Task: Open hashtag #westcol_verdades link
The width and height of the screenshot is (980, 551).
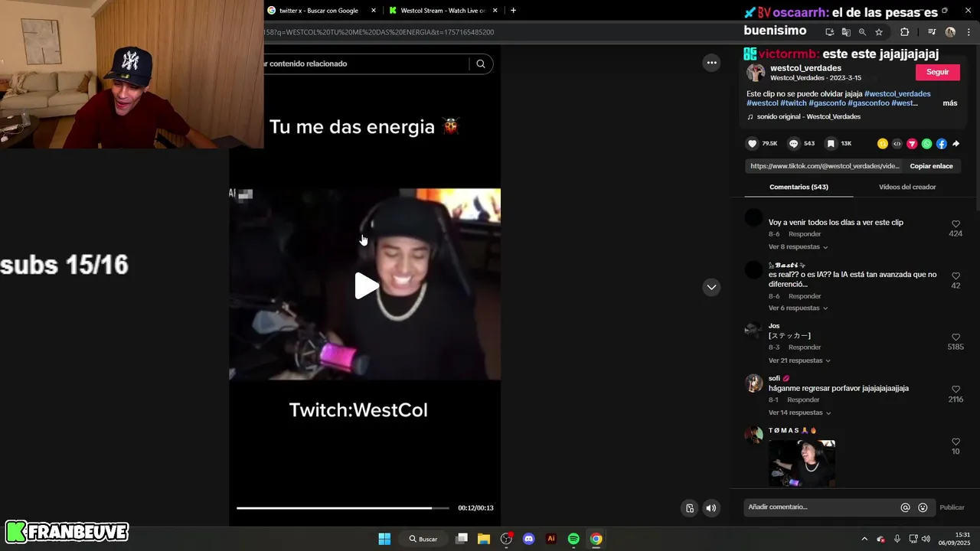Action: point(897,94)
